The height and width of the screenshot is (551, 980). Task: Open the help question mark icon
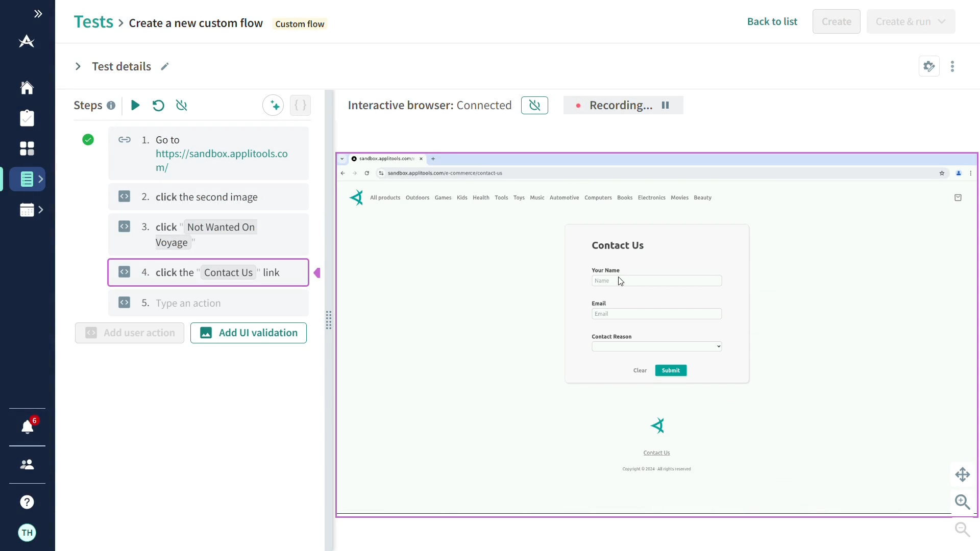tap(27, 502)
